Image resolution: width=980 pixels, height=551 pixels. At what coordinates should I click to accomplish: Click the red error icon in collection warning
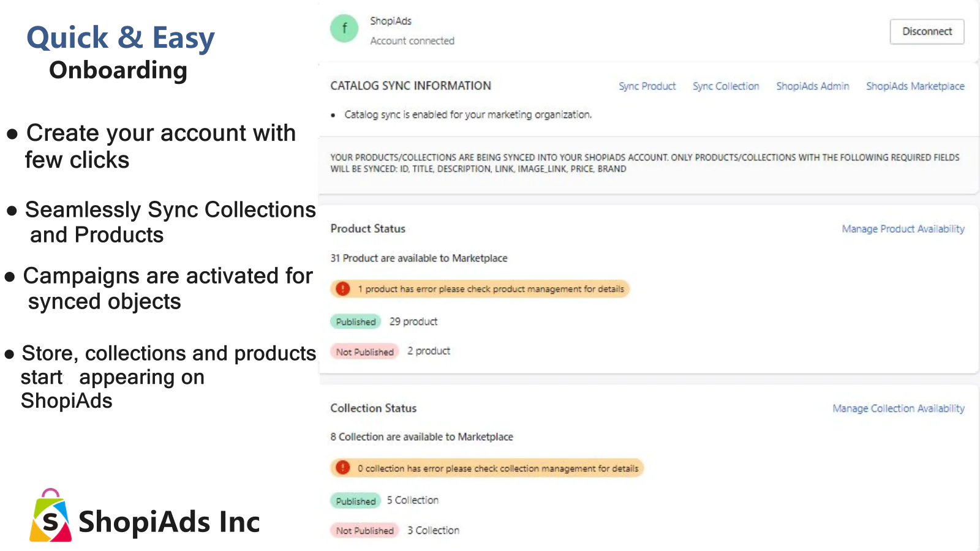pos(343,468)
